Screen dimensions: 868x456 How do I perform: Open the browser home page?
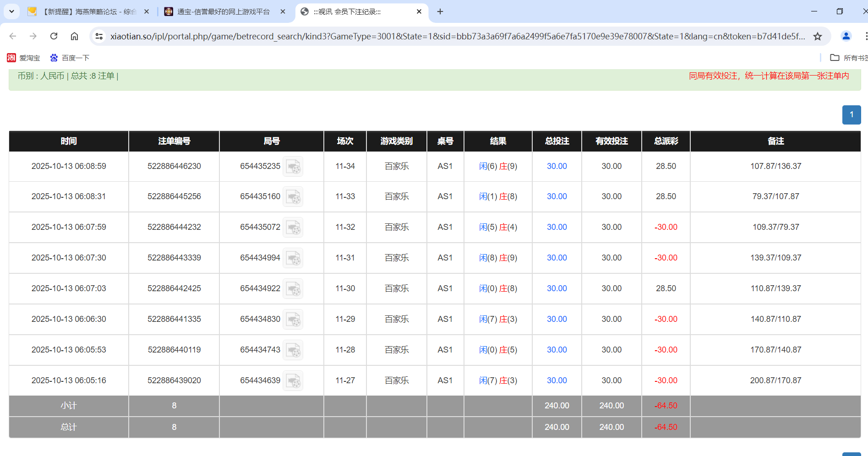(74, 36)
